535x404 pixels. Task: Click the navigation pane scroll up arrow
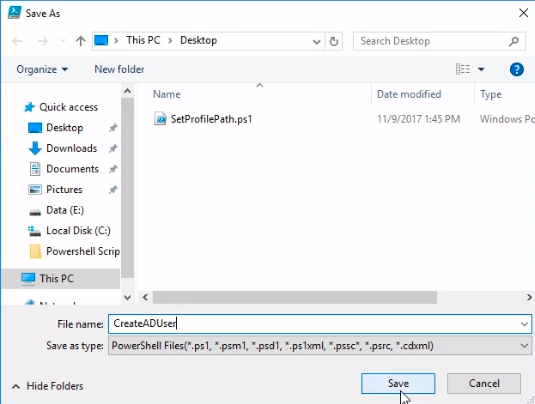pos(127,91)
